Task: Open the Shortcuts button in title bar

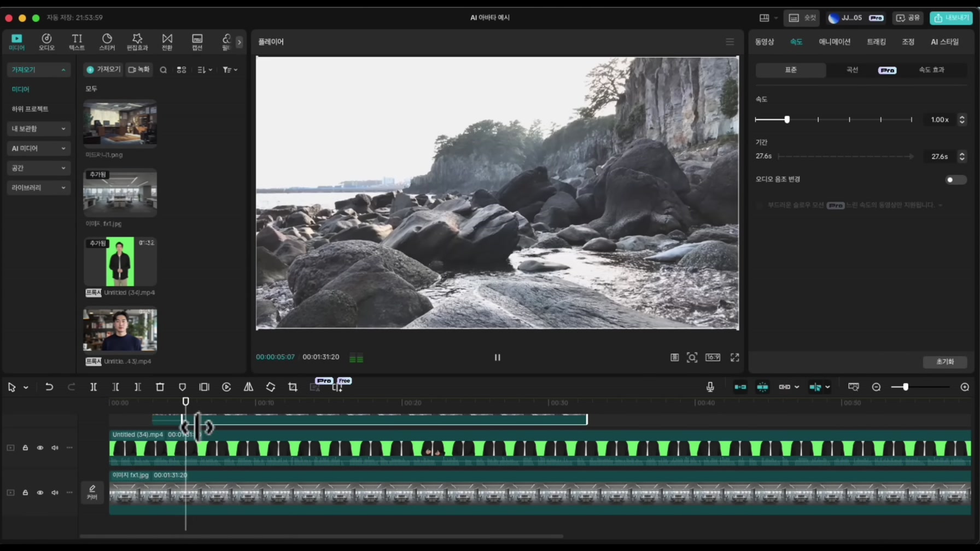Action: [x=802, y=18]
